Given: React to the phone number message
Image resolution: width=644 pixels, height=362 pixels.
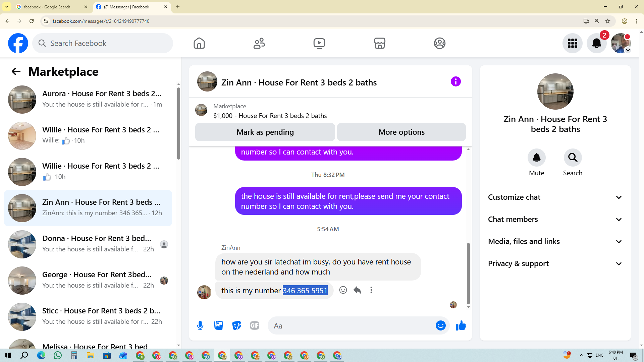Looking at the screenshot, I should [343, 290].
